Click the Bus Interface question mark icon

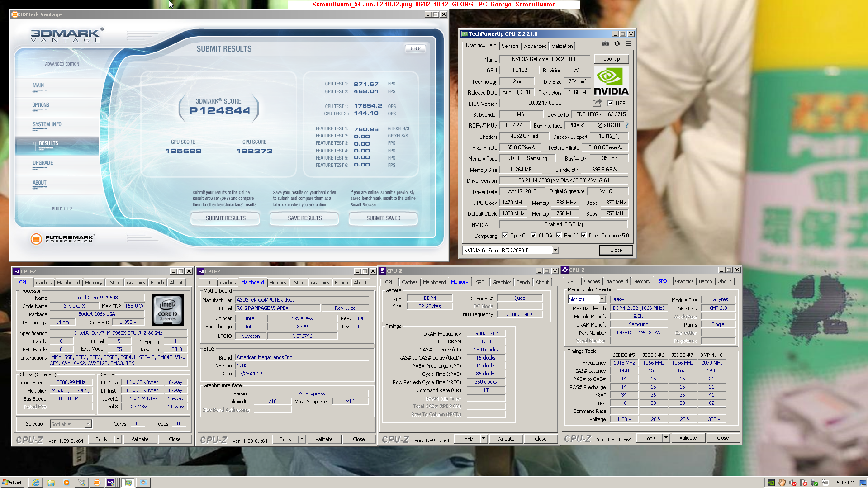point(627,125)
